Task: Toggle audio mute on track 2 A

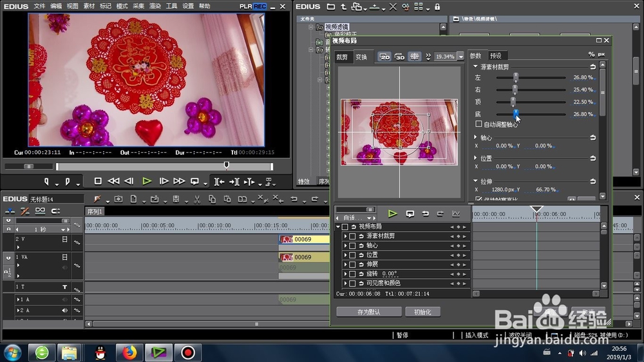Action: coord(64,310)
